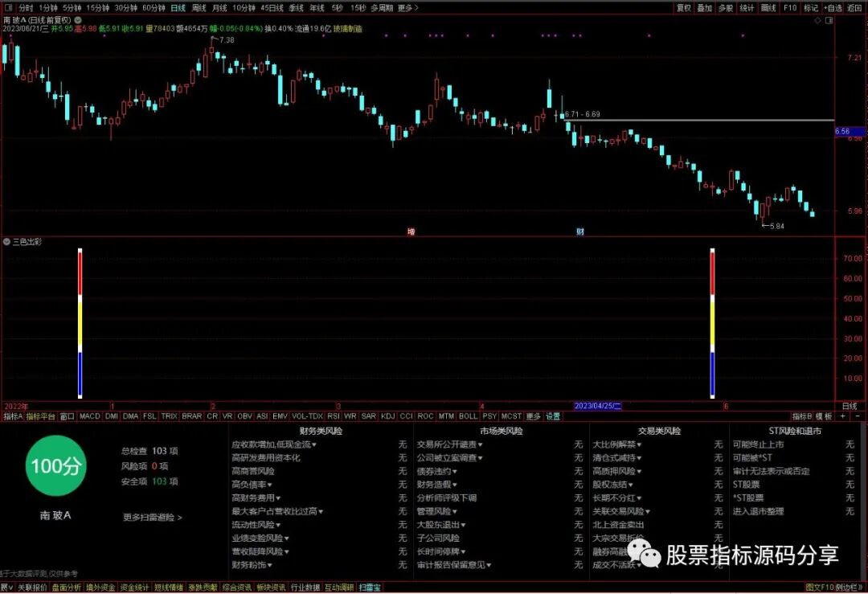The height and width of the screenshot is (594, 868).
Task: Select the 60分钟 period
Action: (x=154, y=8)
